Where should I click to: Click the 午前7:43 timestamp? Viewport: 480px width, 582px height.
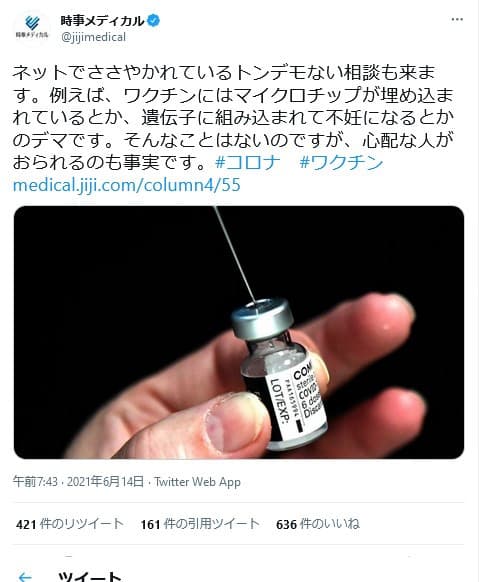[x=35, y=482]
